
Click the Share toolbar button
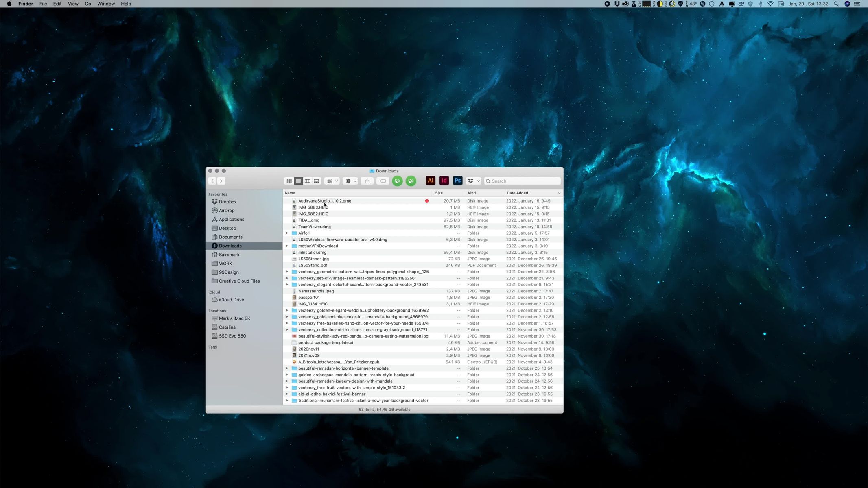coord(367,181)
